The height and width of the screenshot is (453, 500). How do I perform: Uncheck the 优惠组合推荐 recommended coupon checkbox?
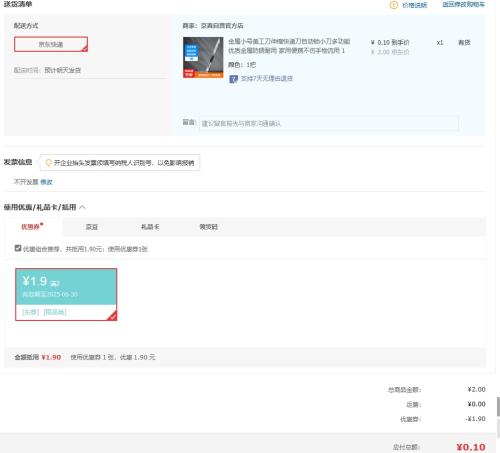tap(18, 248)
